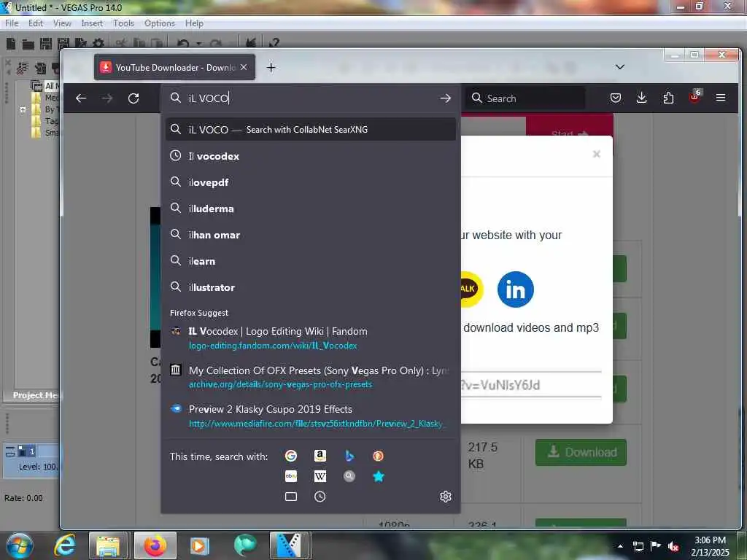Screen dimensions: 747x560
Task: Pick the ilhan omar search suggestion
Action: 311,234
